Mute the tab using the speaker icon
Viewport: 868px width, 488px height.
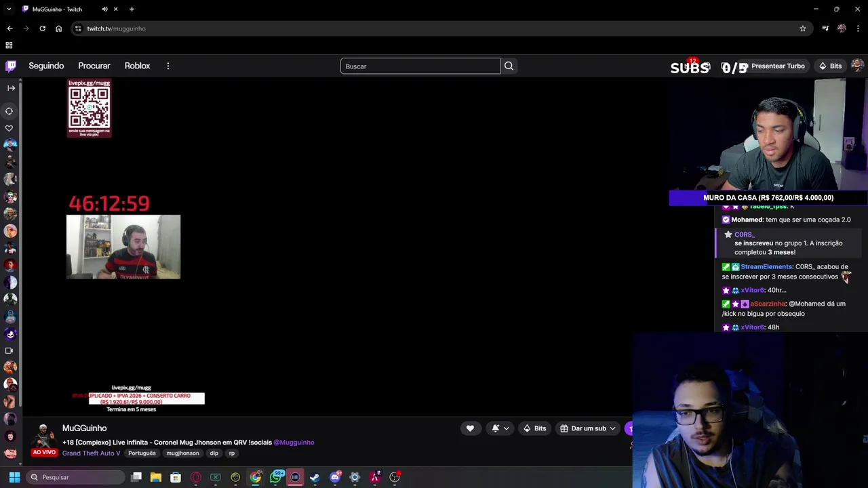[x=104, y=9]
